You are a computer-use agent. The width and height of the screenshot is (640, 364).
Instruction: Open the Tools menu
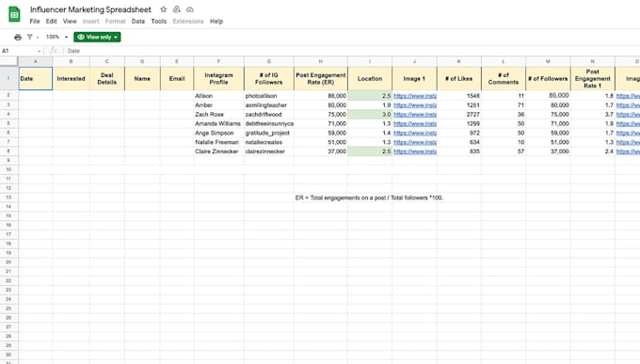click(x=159, y=22)
